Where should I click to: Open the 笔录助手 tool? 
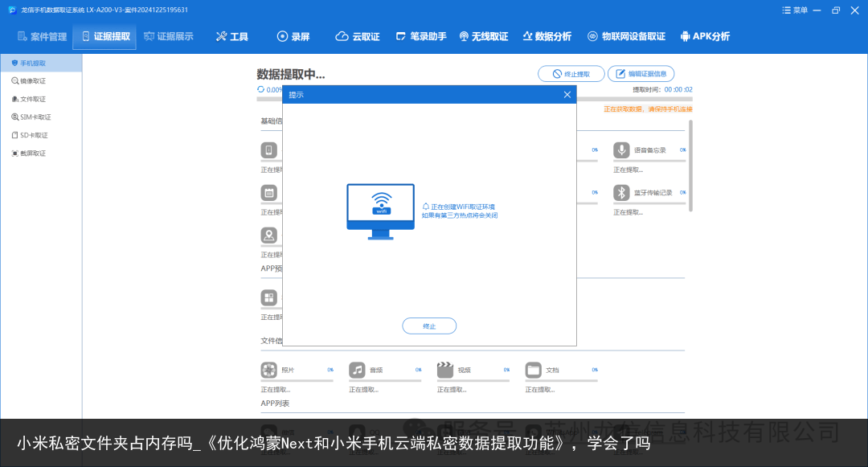[x=421, y=36]
